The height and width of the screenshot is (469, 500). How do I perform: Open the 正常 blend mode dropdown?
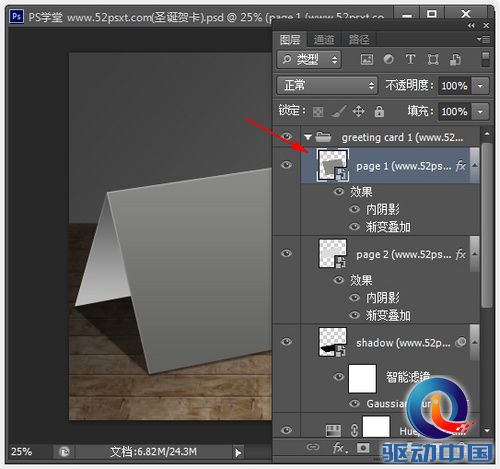tap(327, 85)
